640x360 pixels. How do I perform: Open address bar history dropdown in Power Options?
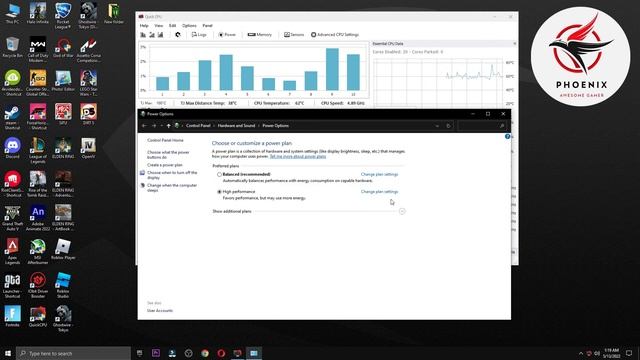(x=437, y=126)
